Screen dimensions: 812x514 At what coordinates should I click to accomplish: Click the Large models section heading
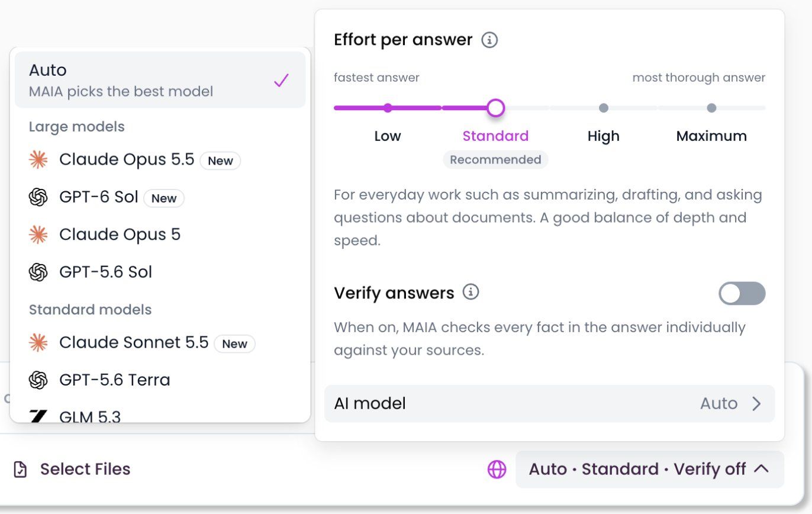[77, 127]
